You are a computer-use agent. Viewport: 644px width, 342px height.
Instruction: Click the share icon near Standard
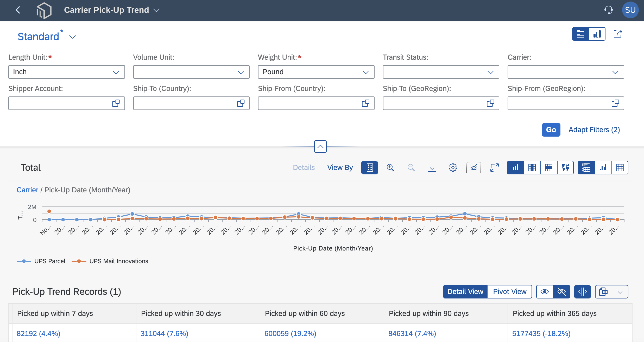click(618, 34)
